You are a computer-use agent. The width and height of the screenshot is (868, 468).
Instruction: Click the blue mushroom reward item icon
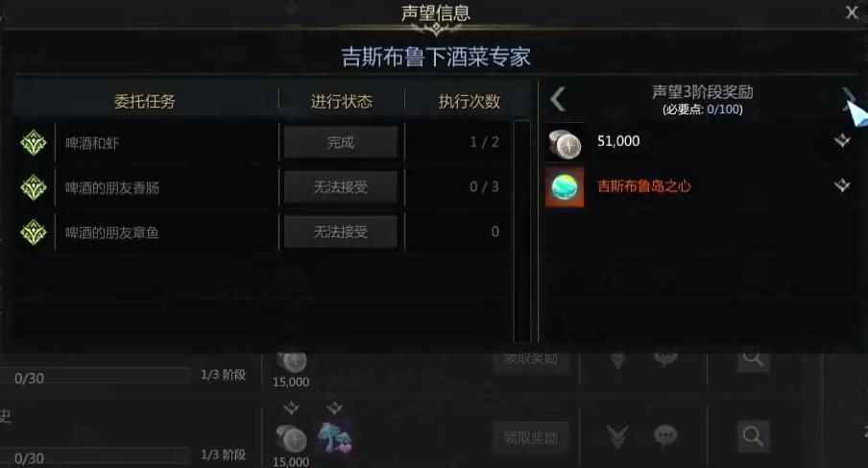[x=335, y=438]
